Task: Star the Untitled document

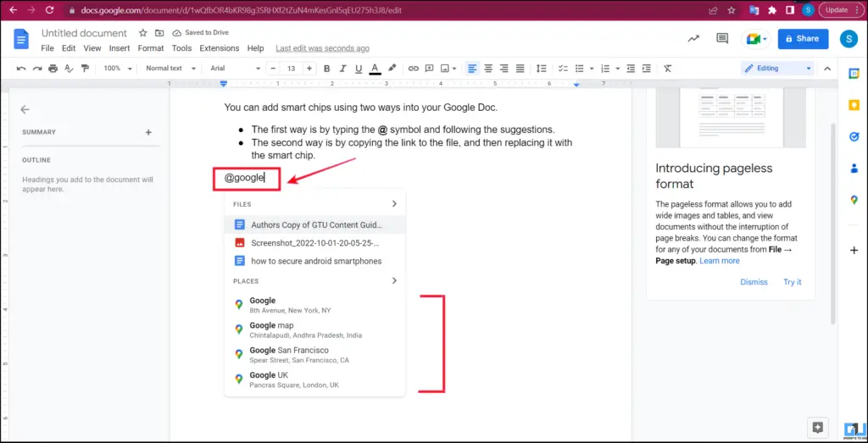Action: (142, 33)
